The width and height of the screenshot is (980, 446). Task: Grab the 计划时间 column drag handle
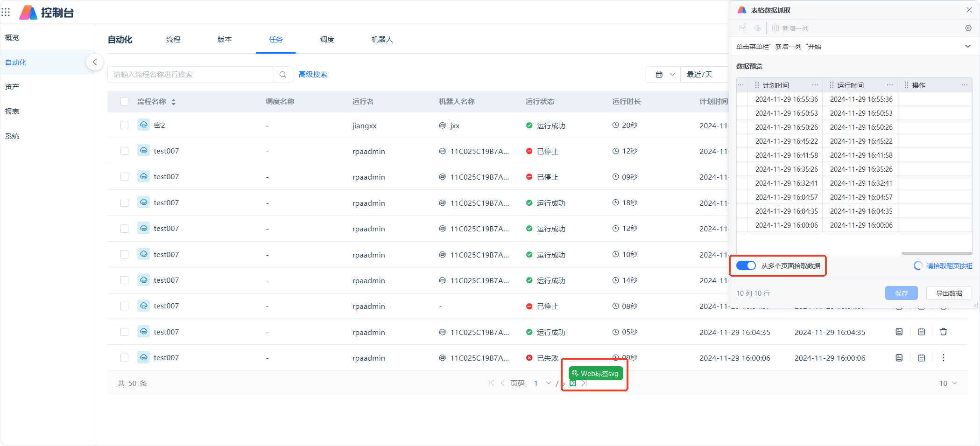point(757,85)
